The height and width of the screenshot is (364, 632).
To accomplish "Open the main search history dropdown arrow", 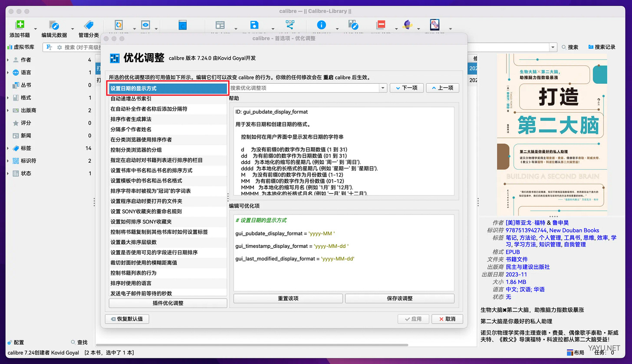I will (x=553, y=47).
